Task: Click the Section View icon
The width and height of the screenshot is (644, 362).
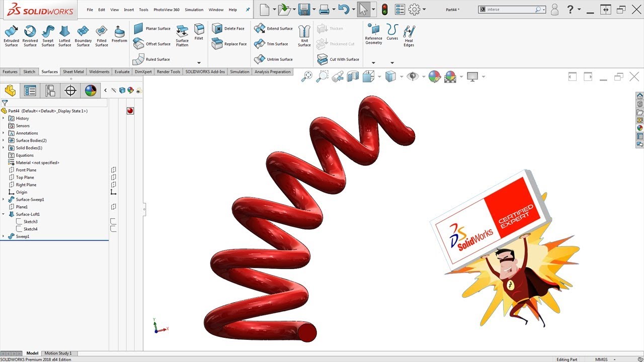Action: 353,76
